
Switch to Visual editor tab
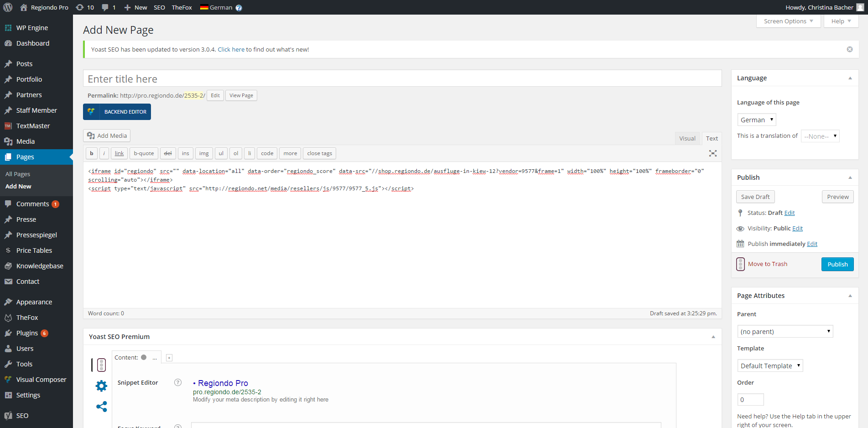(x=687, y=138)
